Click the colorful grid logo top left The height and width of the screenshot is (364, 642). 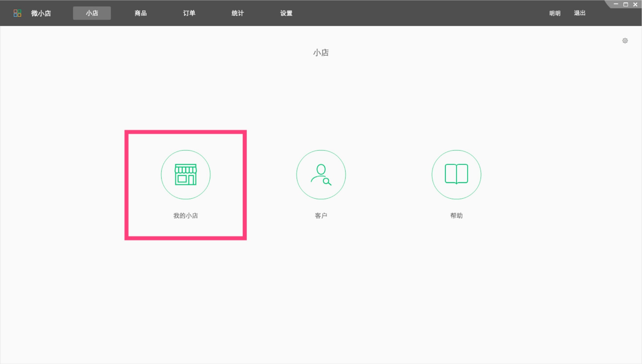coord(18,13)
